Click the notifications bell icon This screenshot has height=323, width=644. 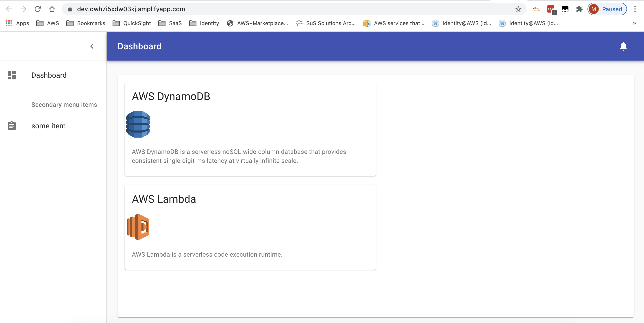coord(623,46)
